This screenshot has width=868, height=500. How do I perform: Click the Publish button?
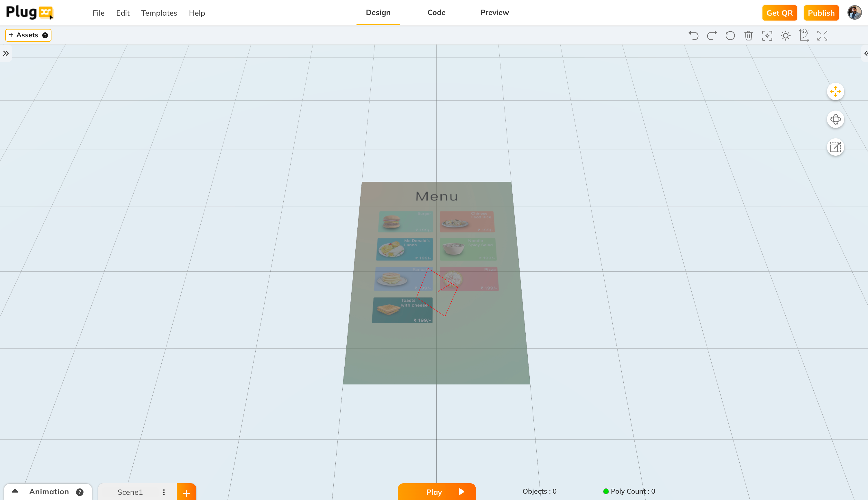(821, 13)
